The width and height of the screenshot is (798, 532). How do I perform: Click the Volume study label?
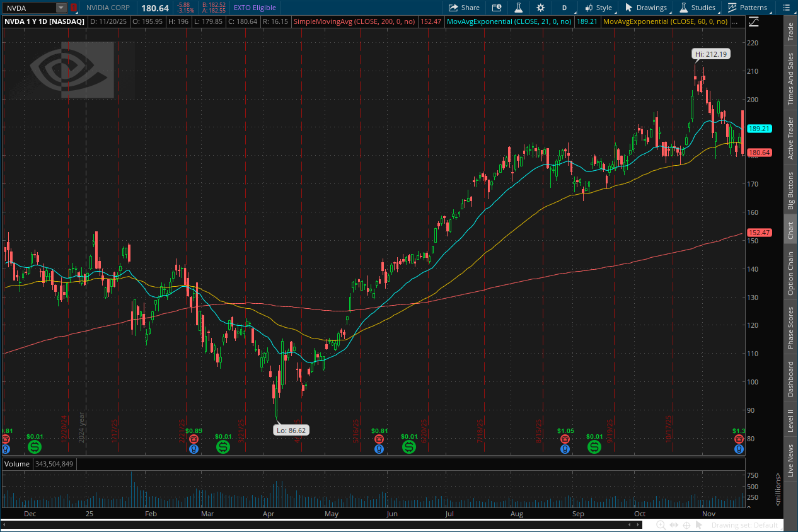click(17, 464)
